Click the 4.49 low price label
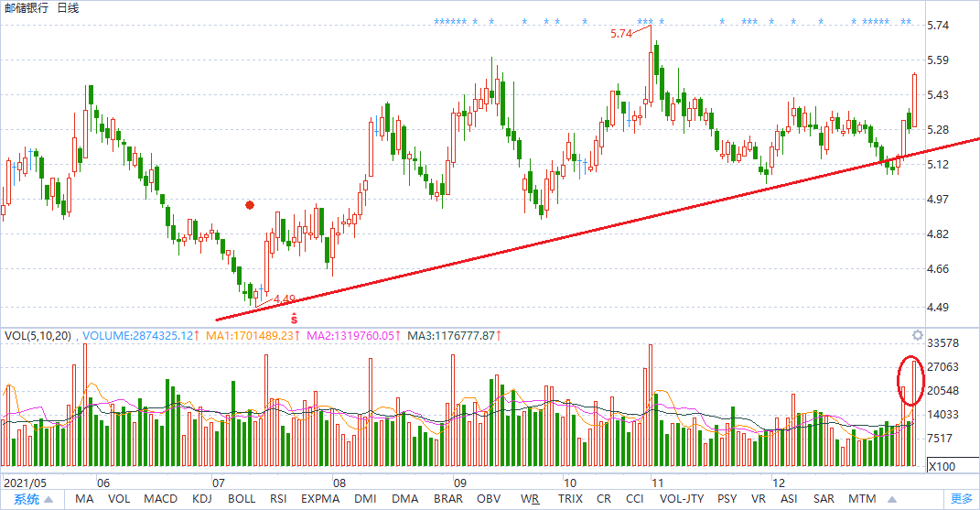980x510 pixels. (285, 299)
